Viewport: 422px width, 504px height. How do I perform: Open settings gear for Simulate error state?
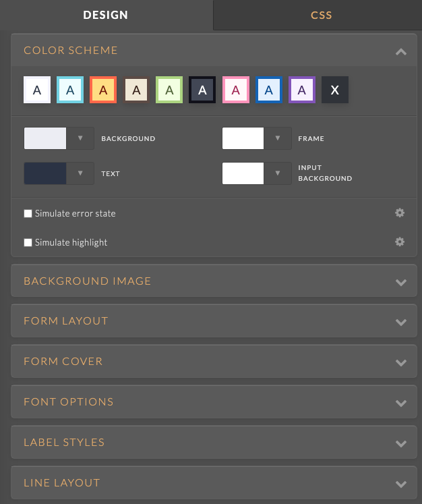[x=400, y=213]
